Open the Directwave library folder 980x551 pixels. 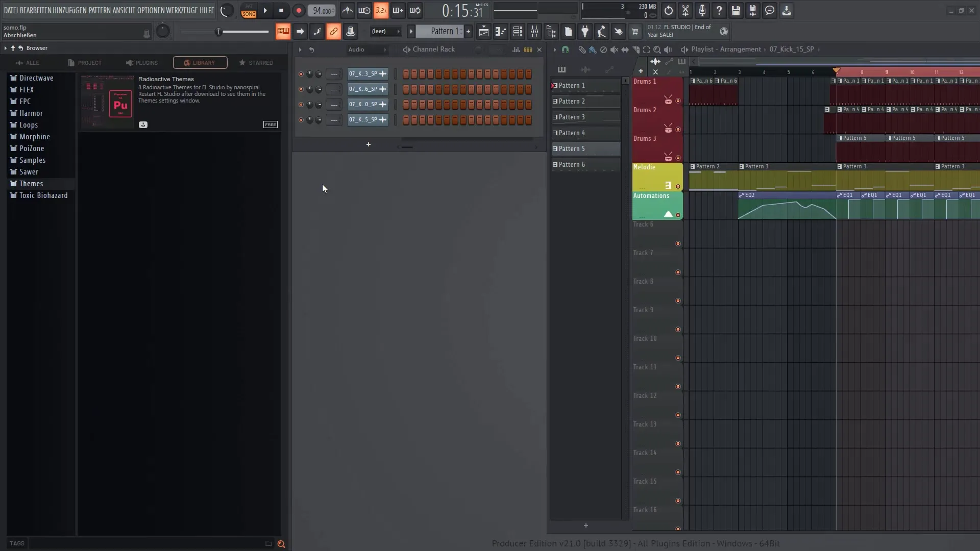36,78
